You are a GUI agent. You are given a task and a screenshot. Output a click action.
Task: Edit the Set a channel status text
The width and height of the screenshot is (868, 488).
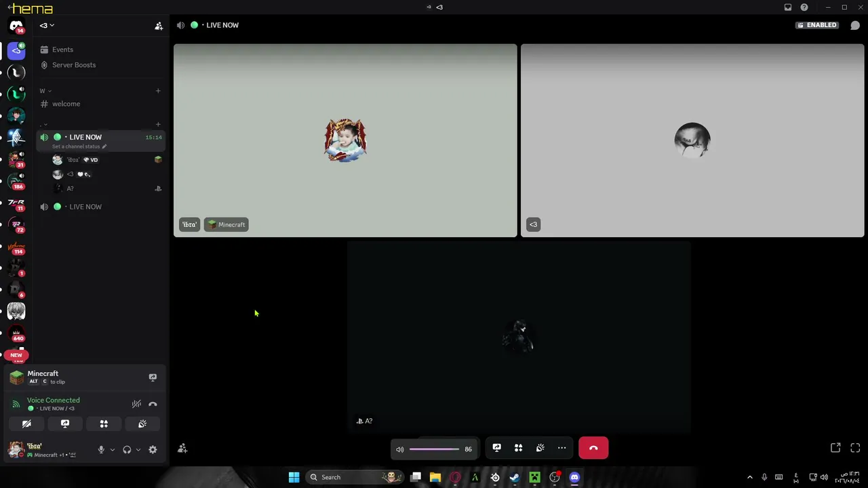[80, 146]
